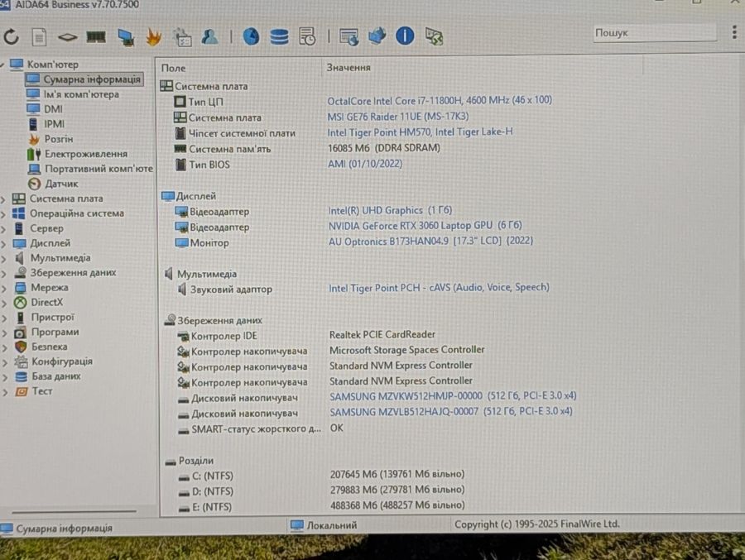The image size is (745, 560).
Task: Select DMI in the tree
Action: (53, 109)
